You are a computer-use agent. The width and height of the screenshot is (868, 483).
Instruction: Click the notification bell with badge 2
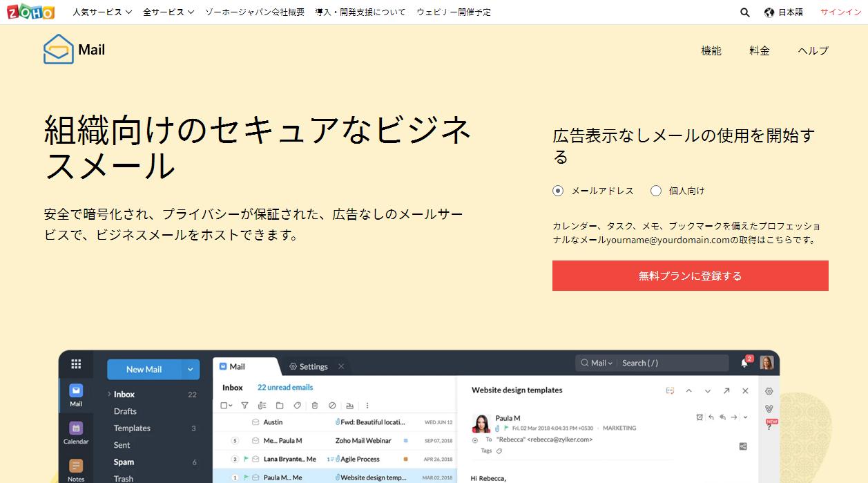click(x=746, y=362)
